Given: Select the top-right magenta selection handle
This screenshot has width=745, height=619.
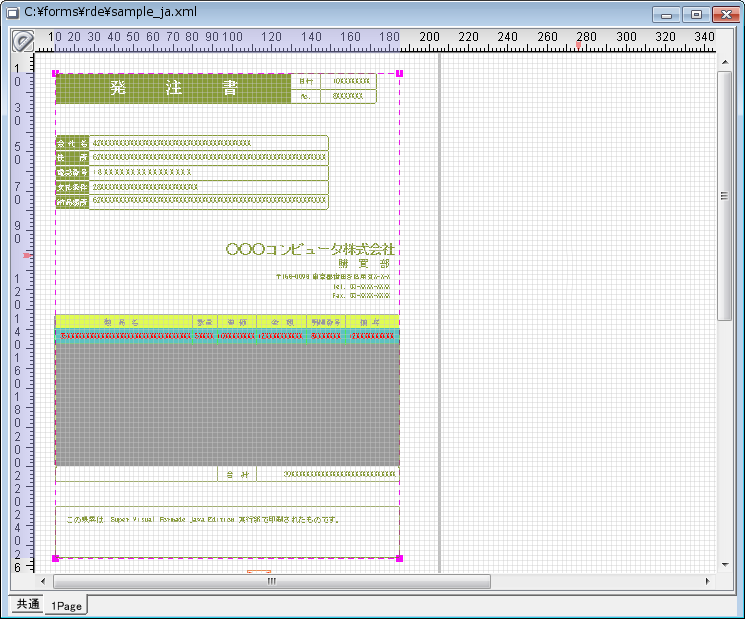Looking at the screenshot, I should (400, 73).
